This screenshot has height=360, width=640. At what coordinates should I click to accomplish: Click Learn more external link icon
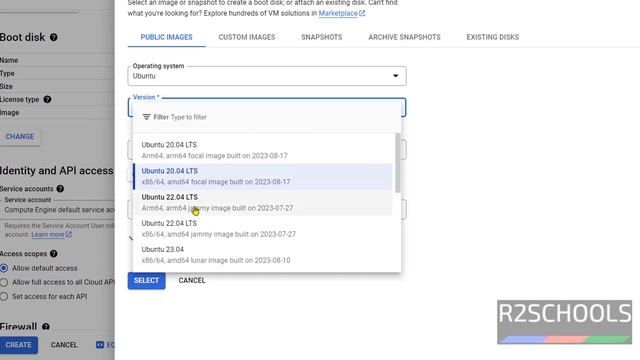click(69, 234)
